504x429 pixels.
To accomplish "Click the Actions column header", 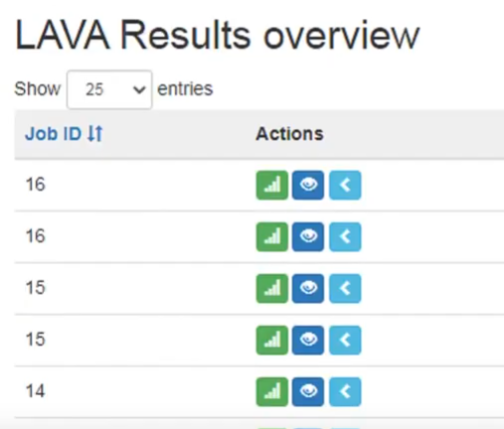I will [x=289, y=134].
